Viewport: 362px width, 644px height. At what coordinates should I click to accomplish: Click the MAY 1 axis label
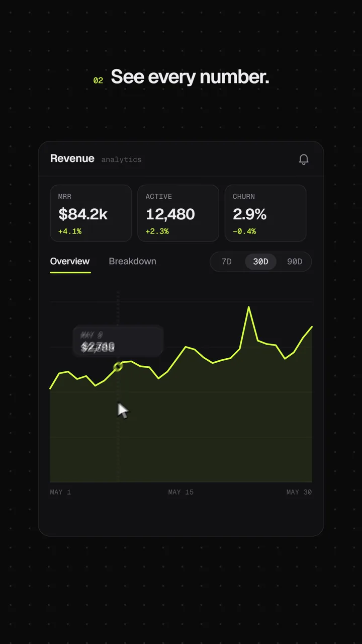pyautogui.click(x=60, y=492)
